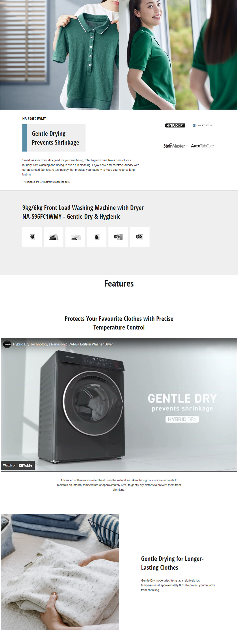Play the Gentle Dry washer video

click(x=119, y=405)
